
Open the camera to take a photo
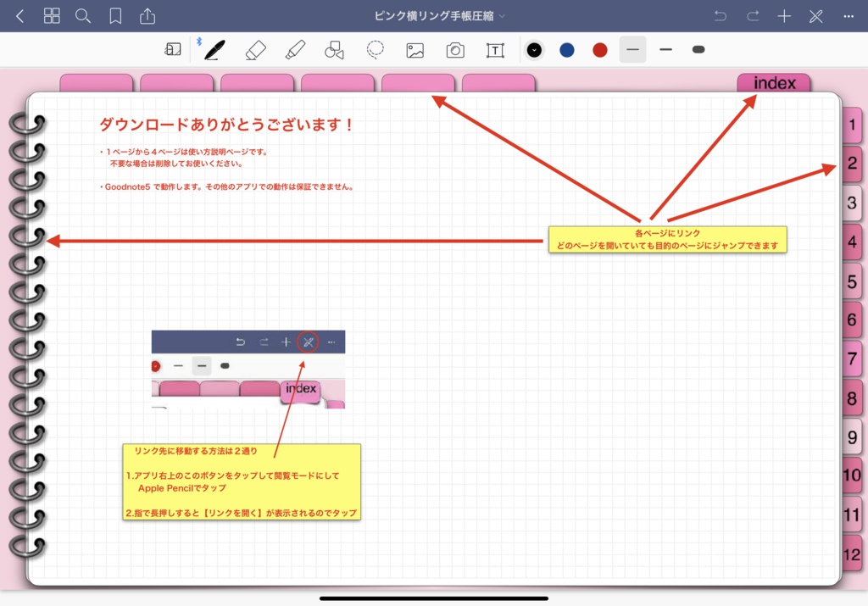coord(455,49)
